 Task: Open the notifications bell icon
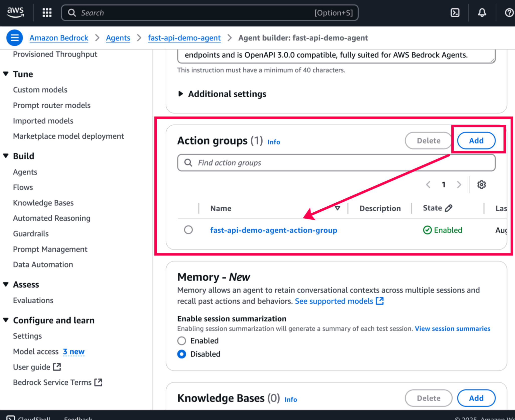coord(482,13)
